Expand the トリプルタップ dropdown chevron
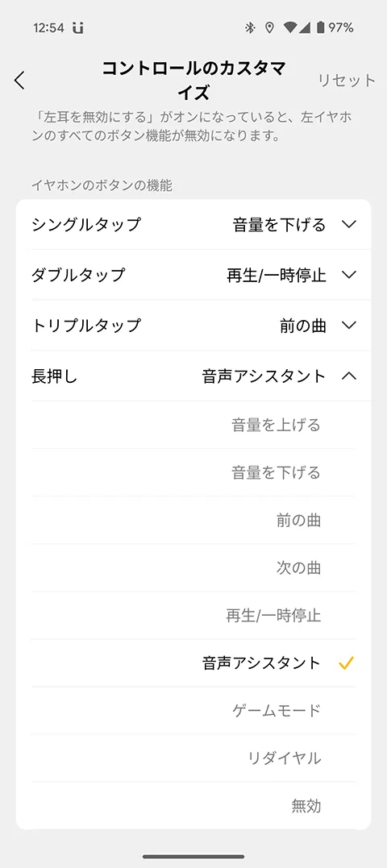The width and height of the screenshot is (387, 868). click(x=349, y=325)
